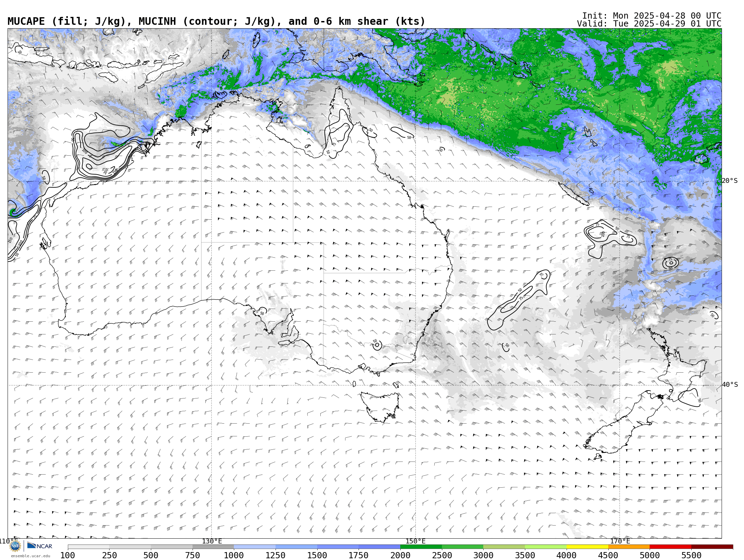This screenshot has width=744, height=560.
Task: Pick the deepest blue 1750-2000 colorbar segment
Action: pyautogui.click(x=379, y=547)
